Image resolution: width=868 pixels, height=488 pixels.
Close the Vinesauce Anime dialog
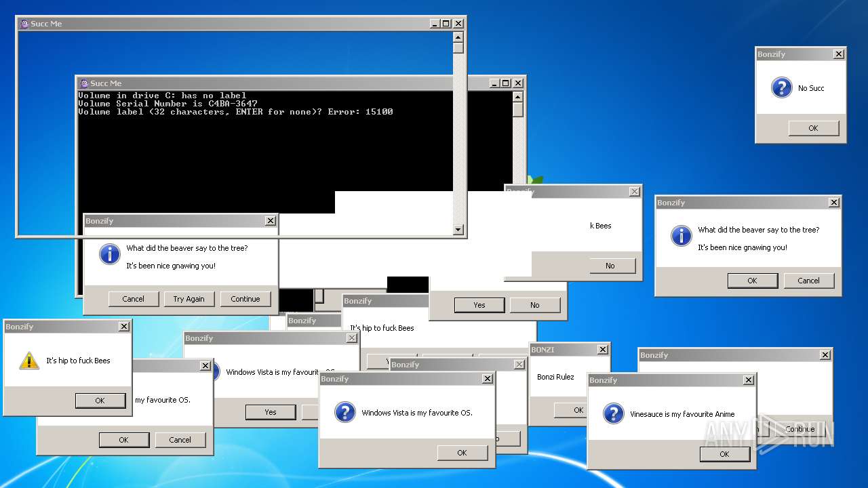click(x=749, y=380)
